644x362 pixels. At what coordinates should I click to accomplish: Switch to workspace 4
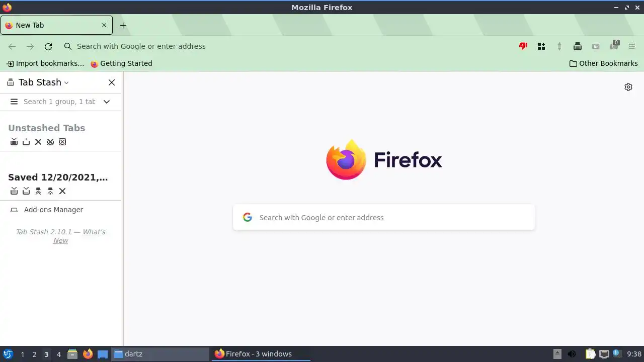(58, 354)
